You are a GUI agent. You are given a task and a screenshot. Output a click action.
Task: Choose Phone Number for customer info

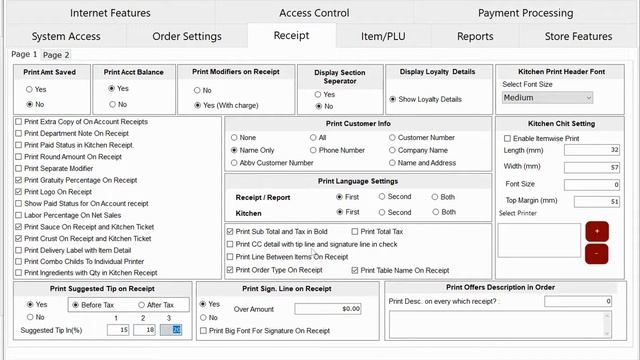click(313, 150)
